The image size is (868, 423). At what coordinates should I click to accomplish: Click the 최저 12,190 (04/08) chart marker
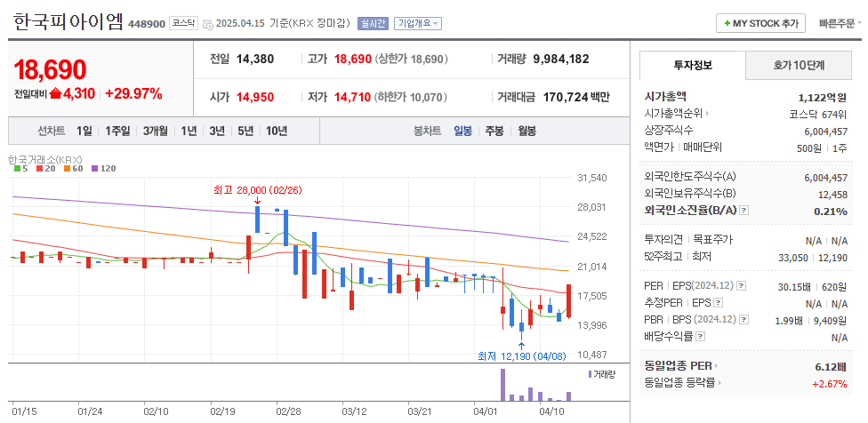tap(521, 356)
